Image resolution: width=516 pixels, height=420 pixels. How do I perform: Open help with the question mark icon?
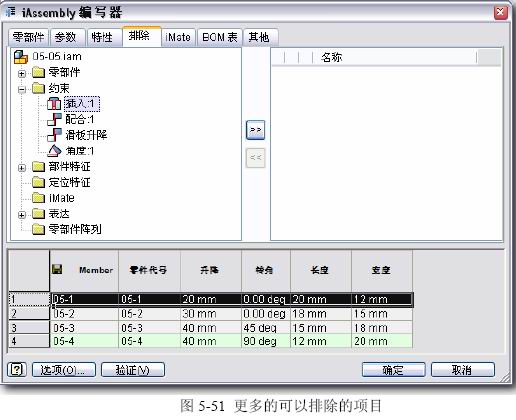[x=17, y=369]
